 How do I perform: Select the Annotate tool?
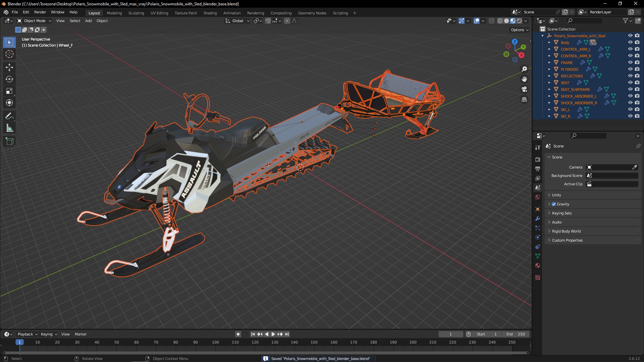pyautogui.click(x=9, y=116)
